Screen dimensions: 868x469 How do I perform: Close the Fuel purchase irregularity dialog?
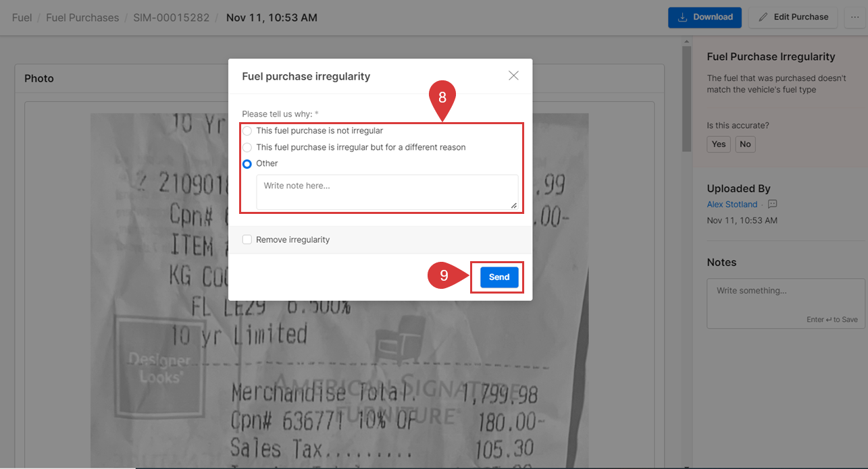click(513, 76)
